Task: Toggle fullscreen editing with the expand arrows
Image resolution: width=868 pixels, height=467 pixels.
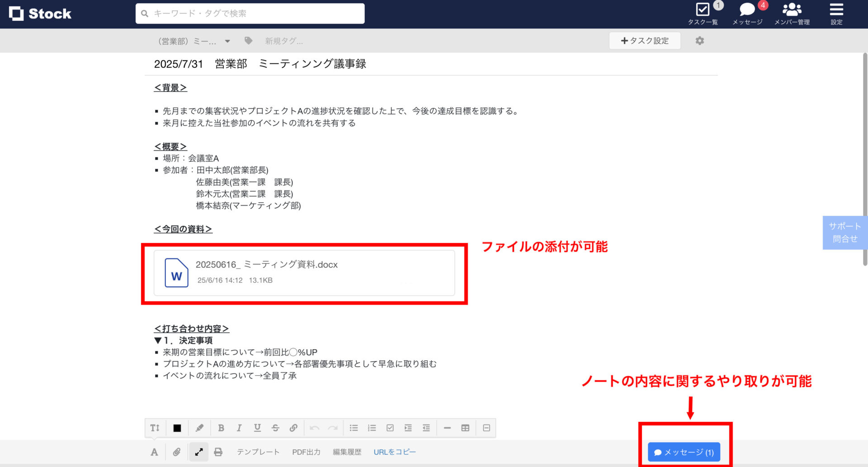Action: (x=199, y=451)
